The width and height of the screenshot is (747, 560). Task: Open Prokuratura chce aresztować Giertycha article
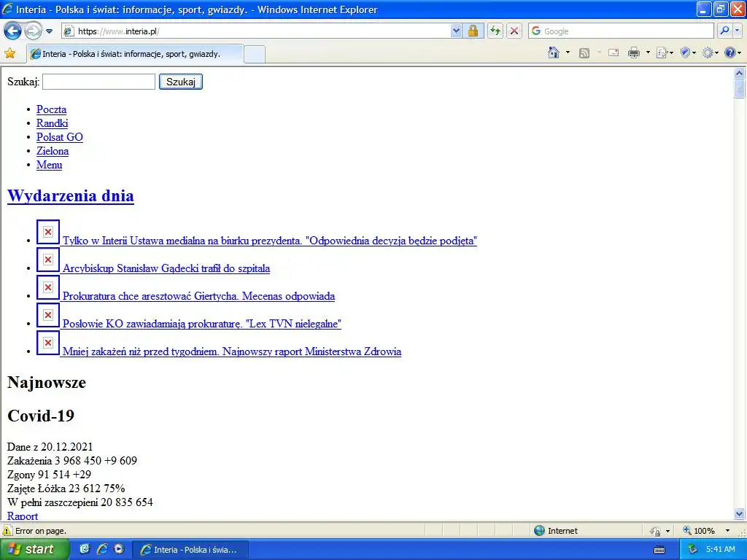coord(198,296)
